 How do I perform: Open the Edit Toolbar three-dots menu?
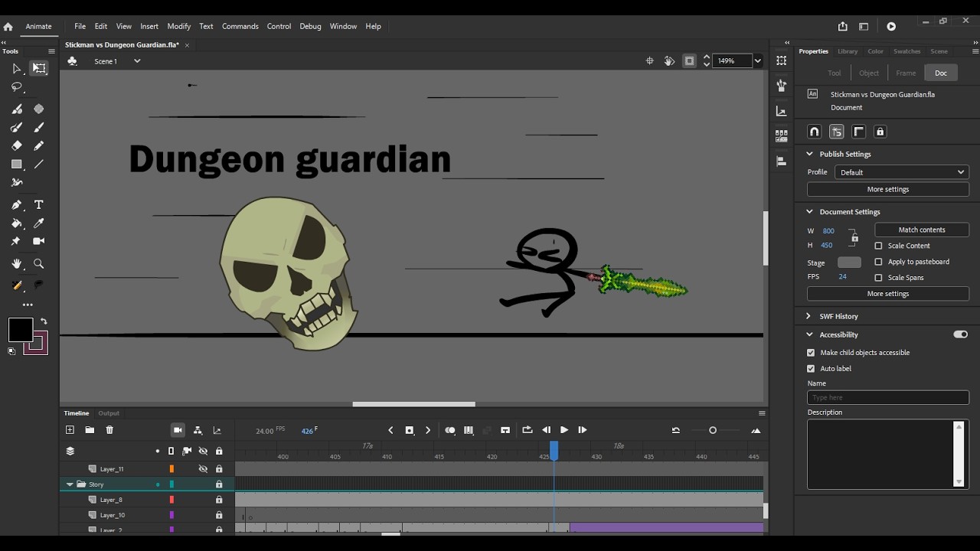28,305
